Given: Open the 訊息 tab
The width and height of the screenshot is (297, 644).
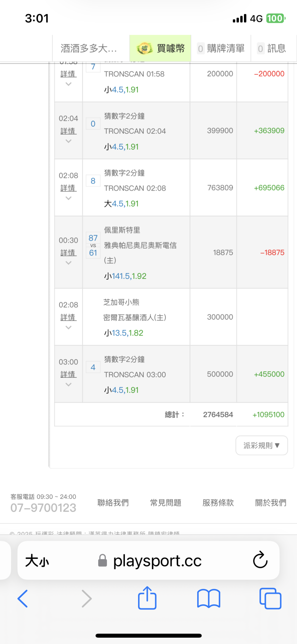Looking at the screenshot, I should coord(272,49).
